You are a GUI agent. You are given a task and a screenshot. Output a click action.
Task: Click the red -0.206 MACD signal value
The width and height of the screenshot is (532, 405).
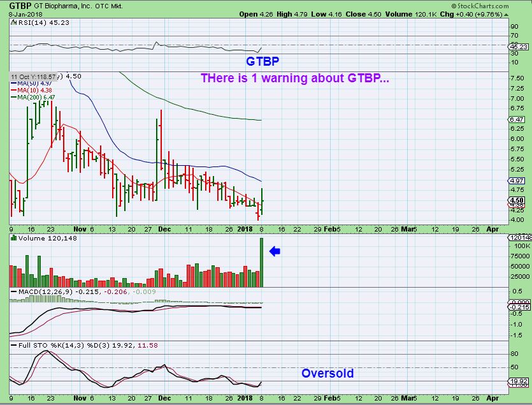click(x=116, y=291)
